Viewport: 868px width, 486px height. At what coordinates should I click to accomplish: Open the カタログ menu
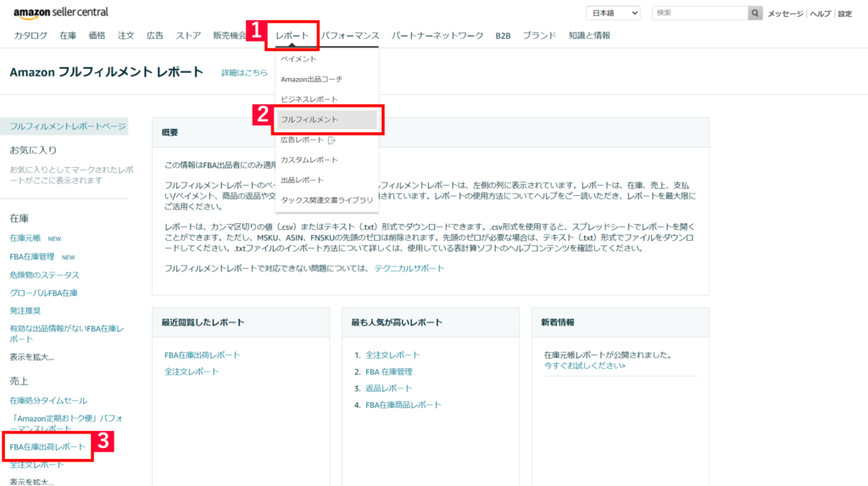click(31, 36)
